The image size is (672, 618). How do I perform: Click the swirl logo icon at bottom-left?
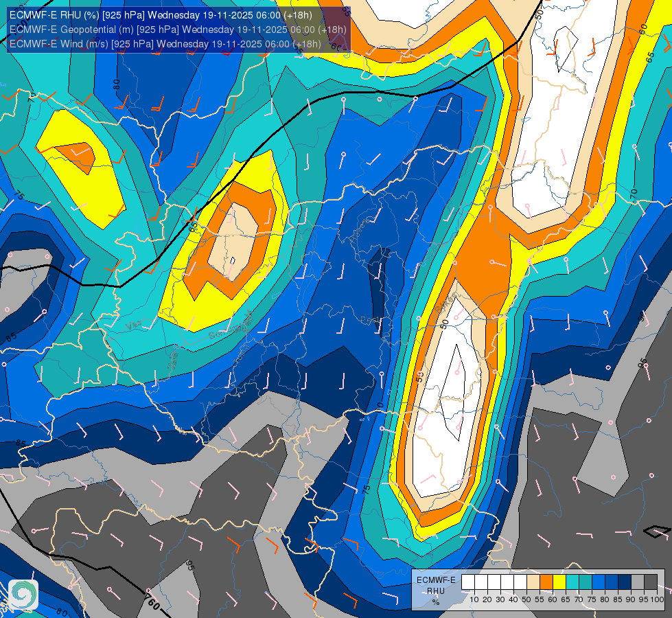(x=23, y=595)
